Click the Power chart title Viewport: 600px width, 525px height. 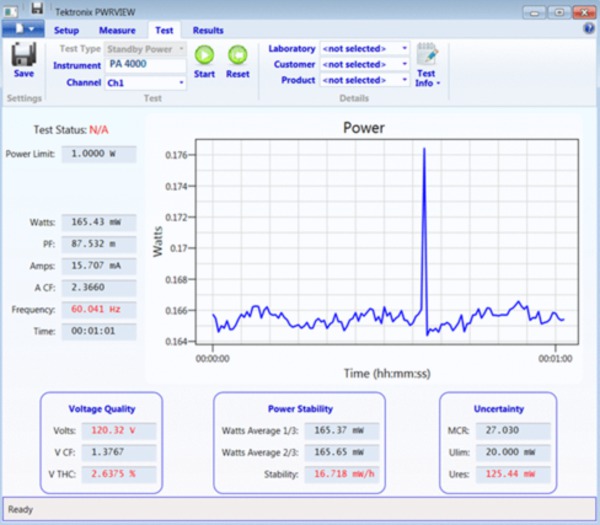(x=364, y=128)
